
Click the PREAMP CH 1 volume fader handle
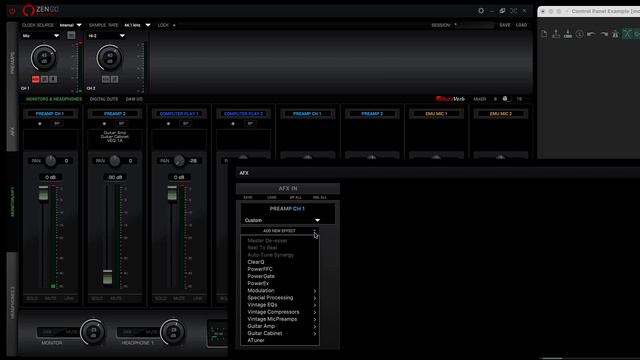[x=43, y=193]
